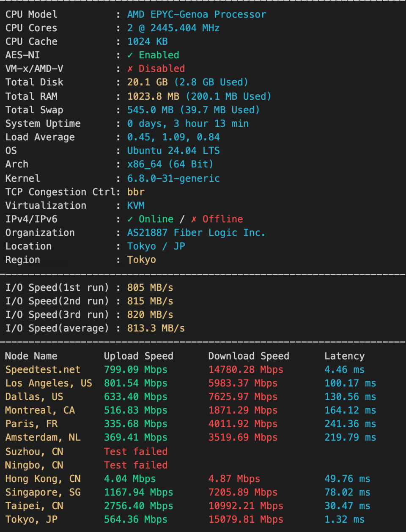Image resolution: width=406 pixels, height=532 pixels.
Task: Click the "Ubuntu 24.04 LTS" OS value
Action: click(x=173, y=150)
